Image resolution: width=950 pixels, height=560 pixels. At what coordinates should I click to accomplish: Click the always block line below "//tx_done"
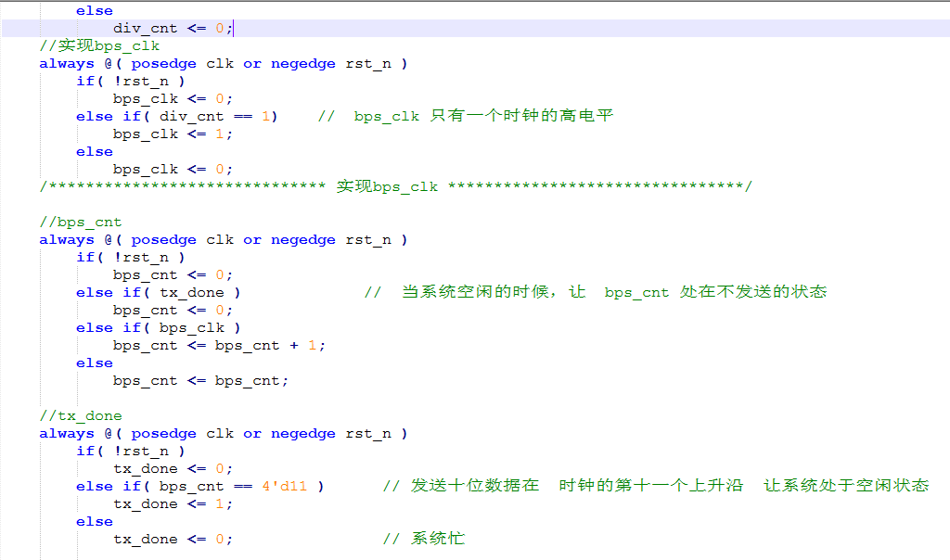pos(223,434)
